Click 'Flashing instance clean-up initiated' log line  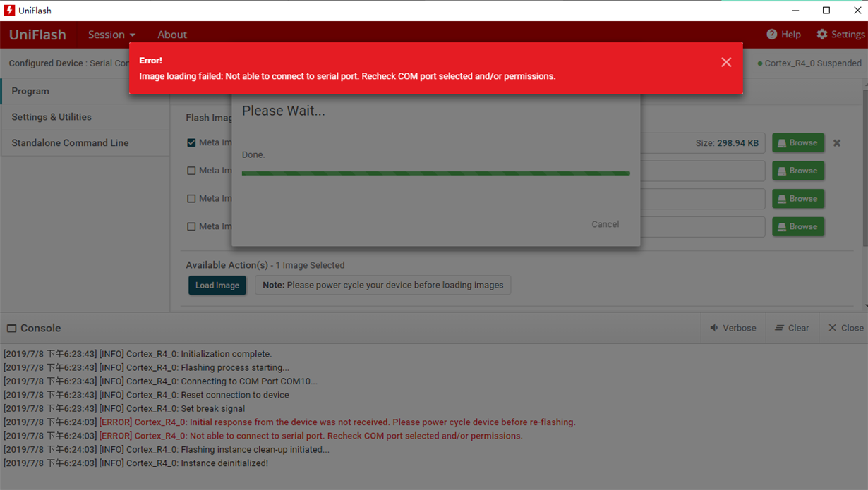[167, 450]
